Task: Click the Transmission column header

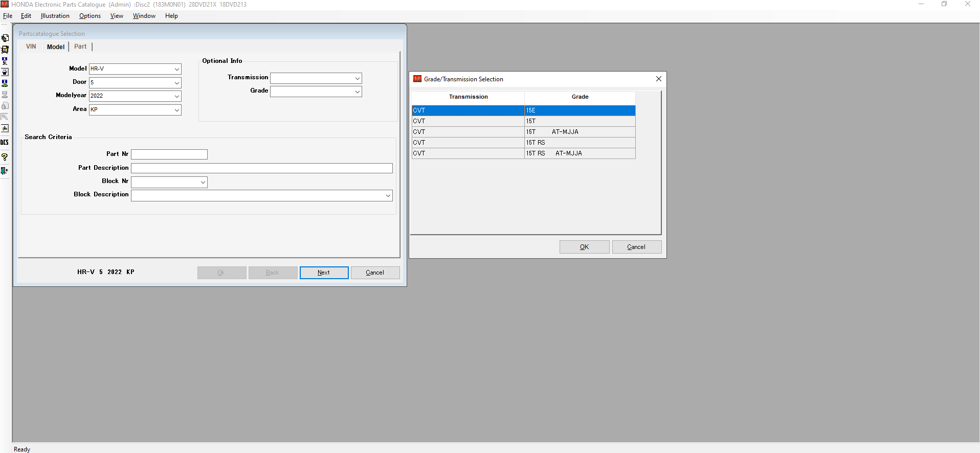Action: [468, 97]
